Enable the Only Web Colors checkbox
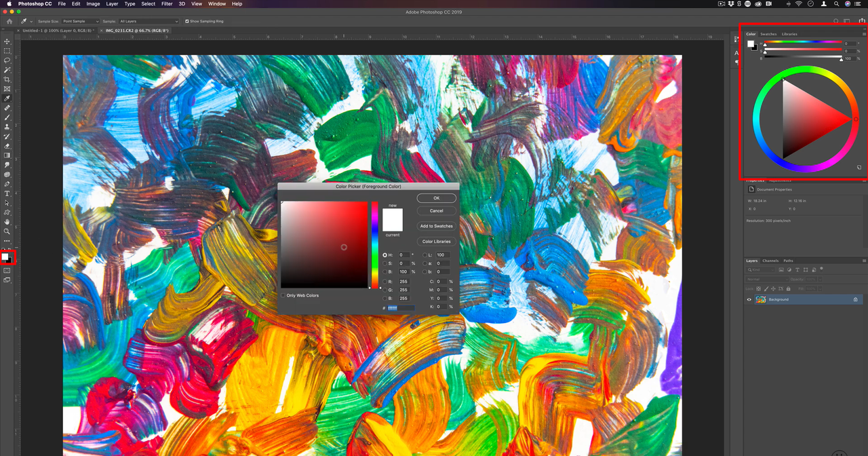The width and height of the screenshot is (868, 456). [283, 295]
